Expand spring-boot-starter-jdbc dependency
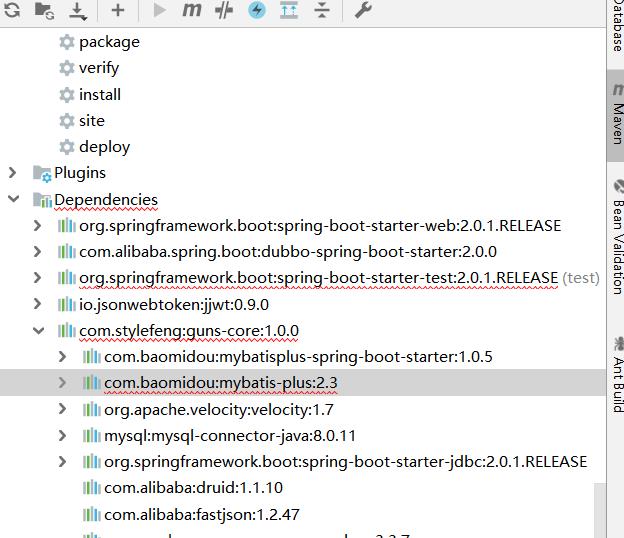This screenshot has height=538, width=624. pyautogui.click(x=62, y=462)
